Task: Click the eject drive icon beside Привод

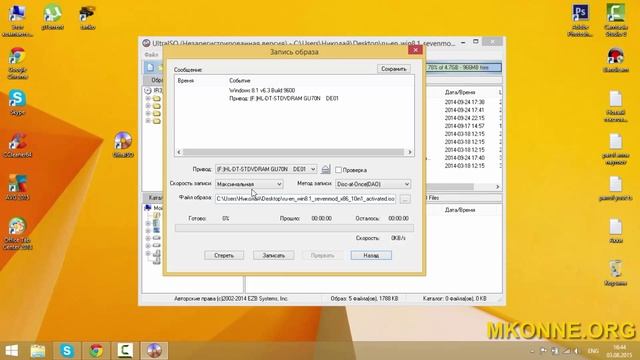Action: click(x=326, y=169)
